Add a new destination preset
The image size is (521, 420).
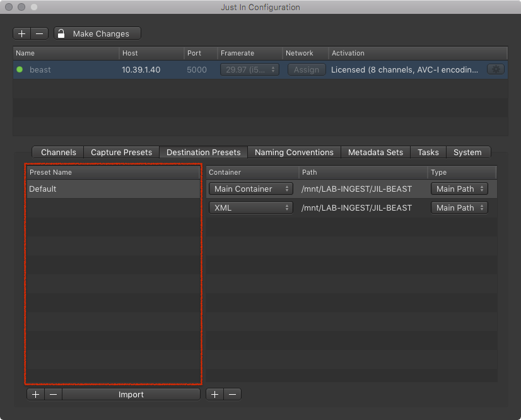(x=35, y=394)
